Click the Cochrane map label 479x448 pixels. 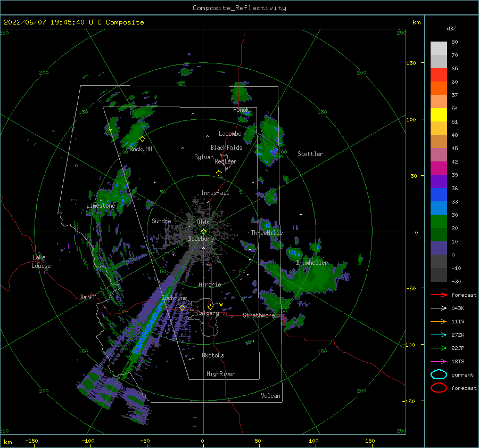(x=174, y=298)
